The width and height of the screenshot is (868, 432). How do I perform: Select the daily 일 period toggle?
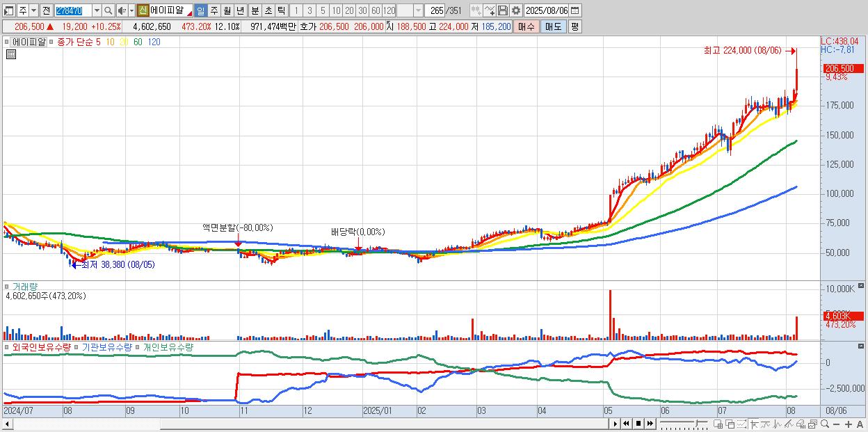(x=200, y=10)
